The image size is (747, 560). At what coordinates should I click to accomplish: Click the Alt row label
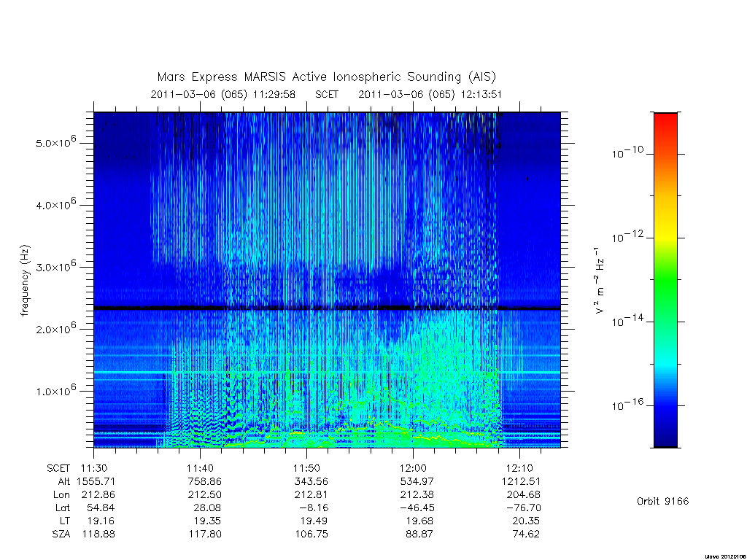pyautogui.click(x=64, y=481)
